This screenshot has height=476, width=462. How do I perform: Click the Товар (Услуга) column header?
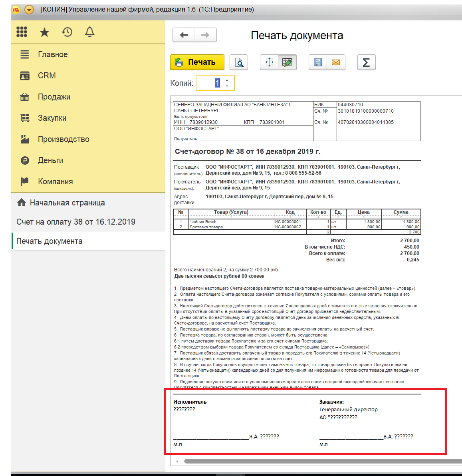pos(231,212)
